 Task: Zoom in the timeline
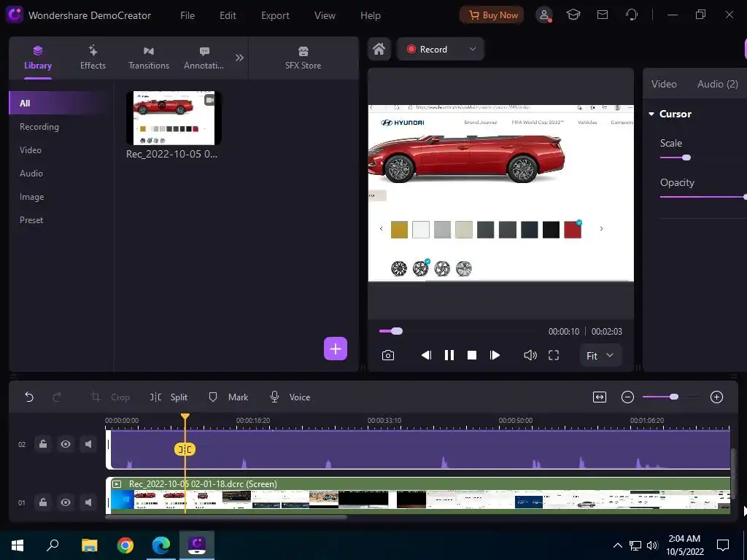716,397
